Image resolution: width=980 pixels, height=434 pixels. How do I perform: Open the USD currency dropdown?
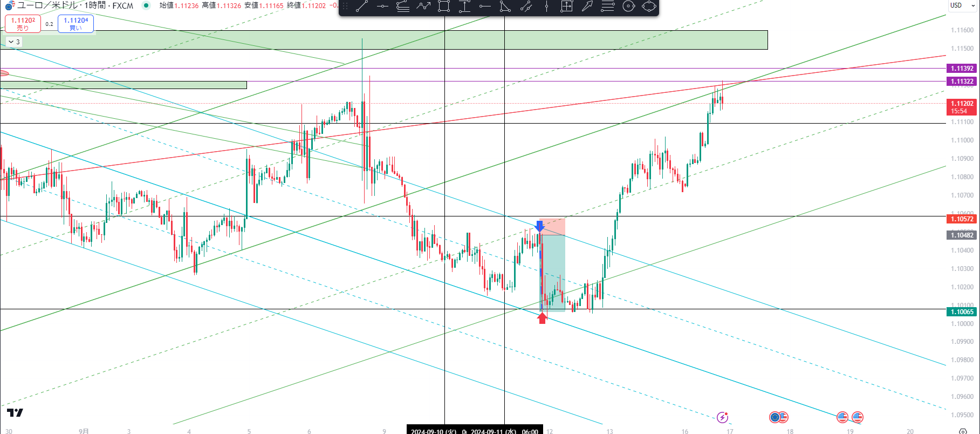click(x=962, y=5)
